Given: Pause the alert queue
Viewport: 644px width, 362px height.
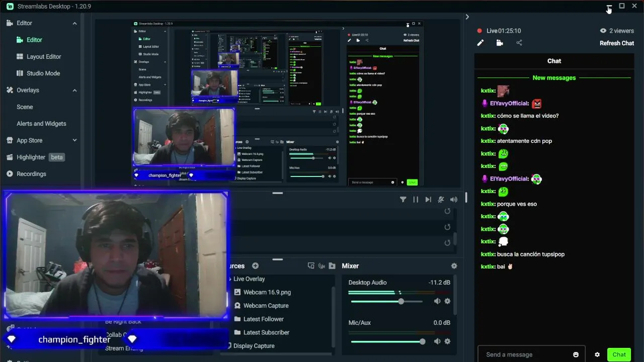Looking at the screenshot, I should coord(416,200).
